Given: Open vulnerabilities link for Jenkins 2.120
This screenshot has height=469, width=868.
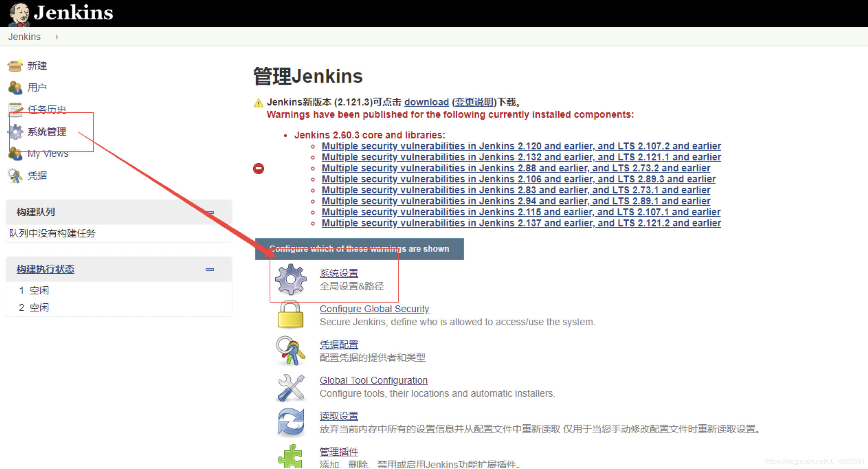Looking at the screenshot, I should (x=521, y=146).
